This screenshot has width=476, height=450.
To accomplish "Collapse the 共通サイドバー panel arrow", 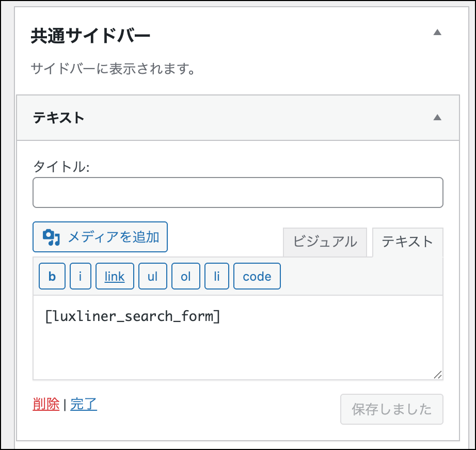I will click(x=437, y=33).
